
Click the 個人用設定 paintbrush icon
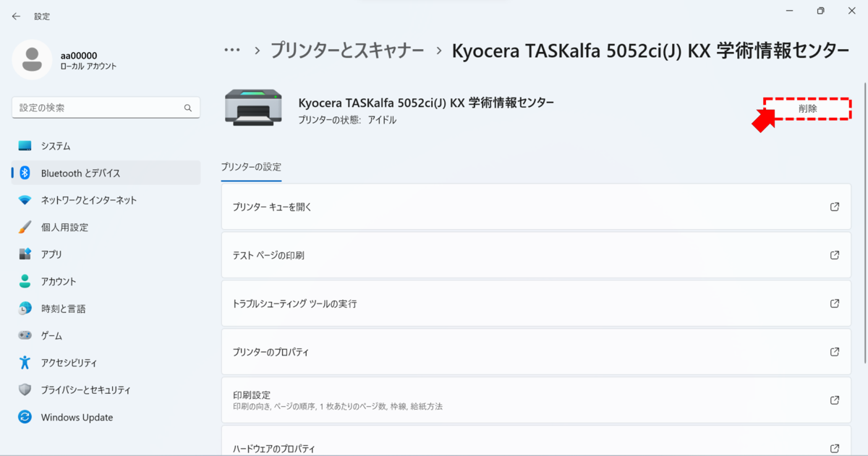[25, 227]
